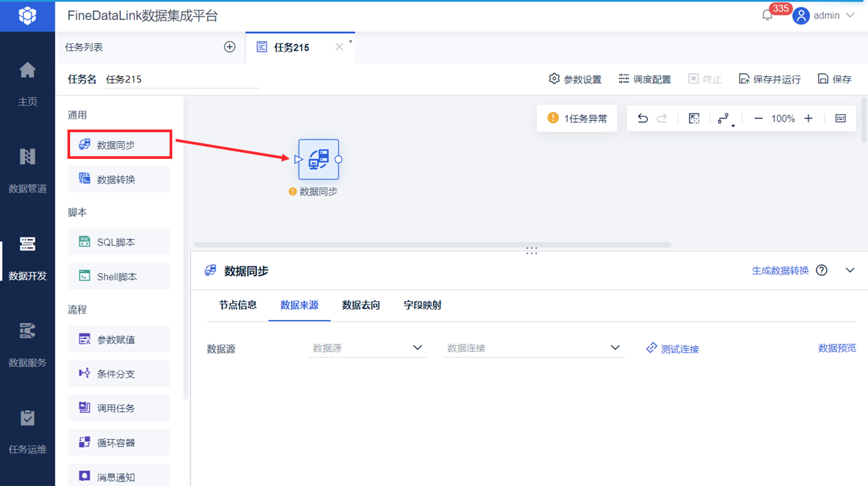Zoom out the canvas with minus
Screen dimensions: 868x486
click(758, 118)
